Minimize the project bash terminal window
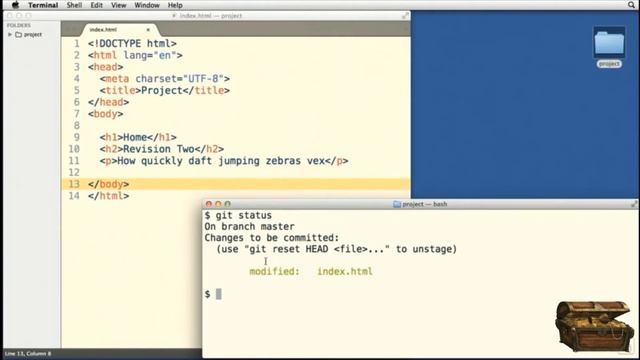Screen dimensions: 640x360 click(218, 204)
